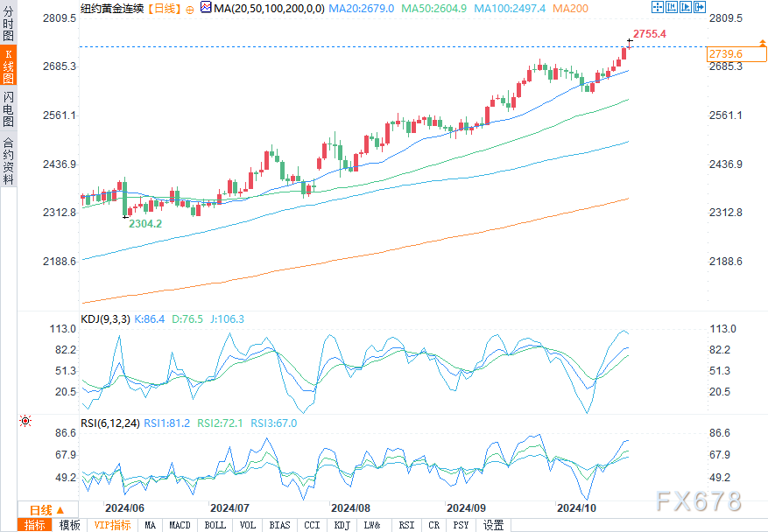
Task: Click the crosshair marker at 2755.4 high
Action: 630,41
